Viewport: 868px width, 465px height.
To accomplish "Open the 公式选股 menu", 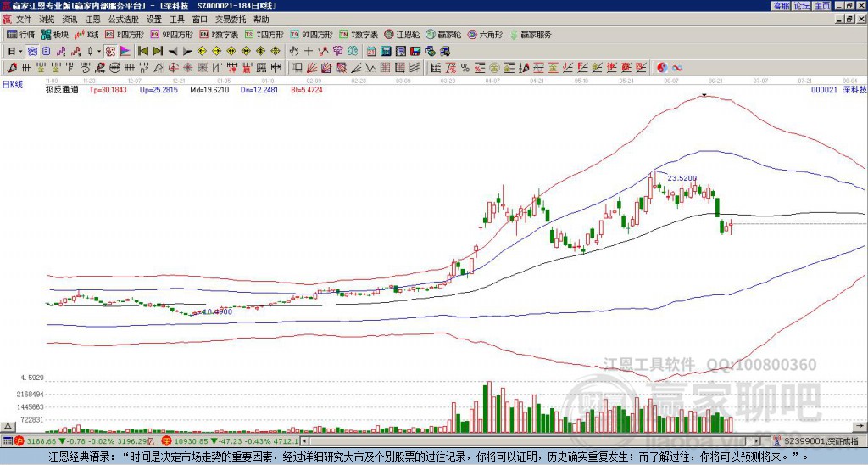I will point(123,19).
